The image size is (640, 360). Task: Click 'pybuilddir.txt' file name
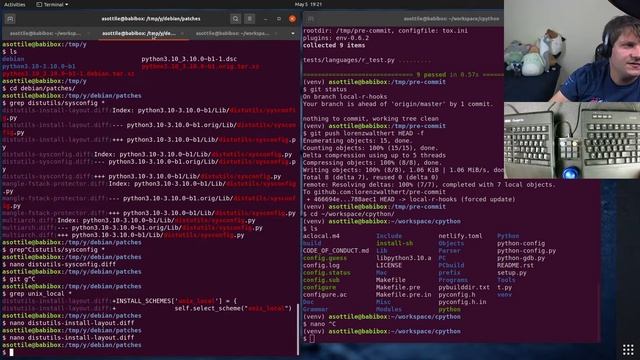click(464, 287)
